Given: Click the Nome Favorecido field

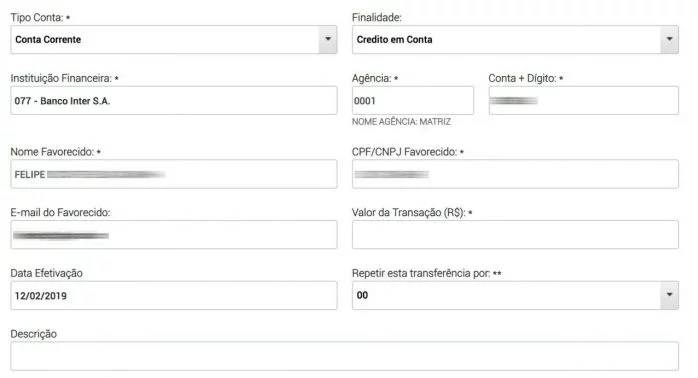Looking at the screenshot, I should click(x=174, y=174).
